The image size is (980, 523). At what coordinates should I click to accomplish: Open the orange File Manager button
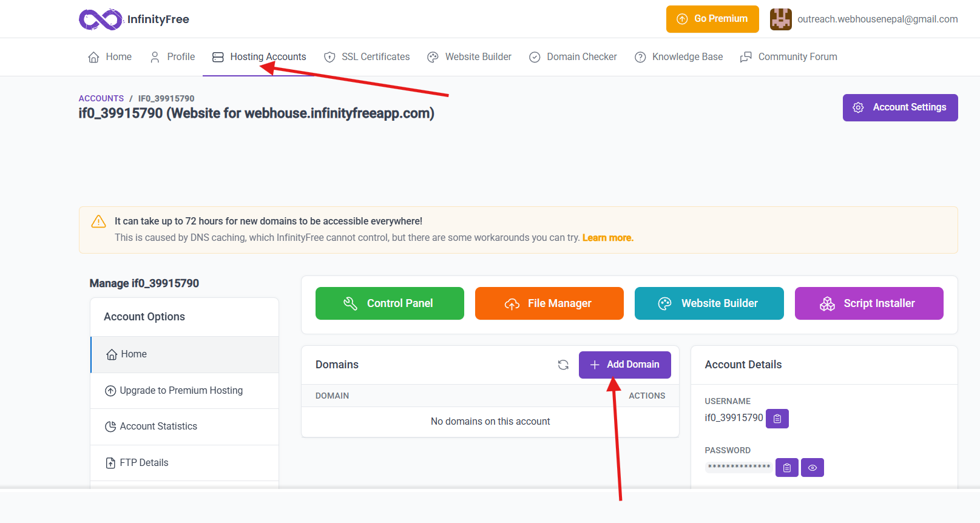click(549, 303)
